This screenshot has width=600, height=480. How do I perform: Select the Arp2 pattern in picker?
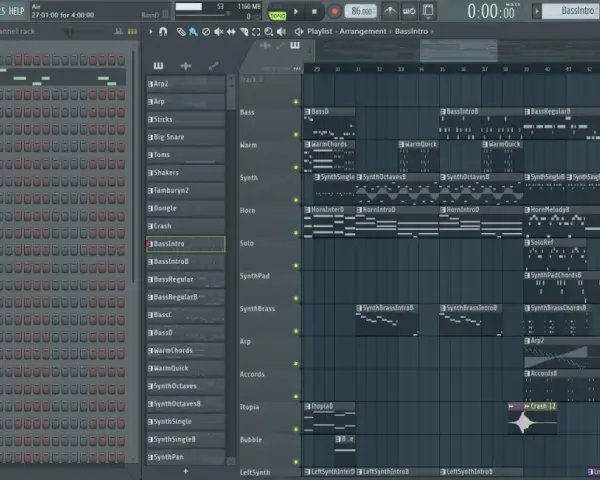coord(186,84)
